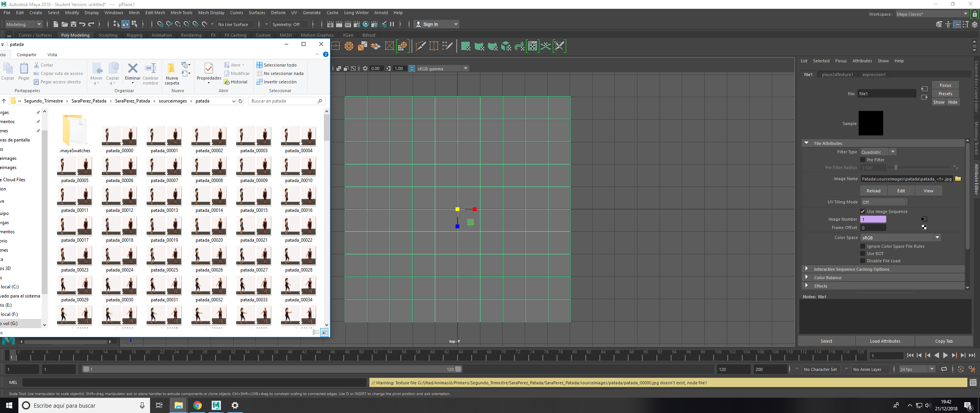Image resolution: width=980 pixels, height=413 pixels.
Task: Click the black texture Sample swatch
Action: pyautogui.click(x=871, y=123)
